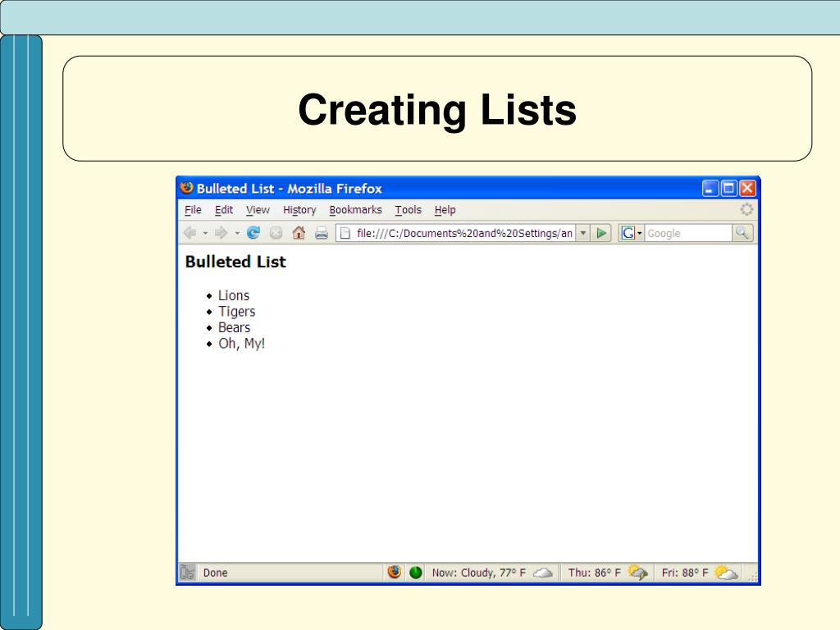Click the Reload page icon
Screen dimensions: 840x630
coord(253,233)
